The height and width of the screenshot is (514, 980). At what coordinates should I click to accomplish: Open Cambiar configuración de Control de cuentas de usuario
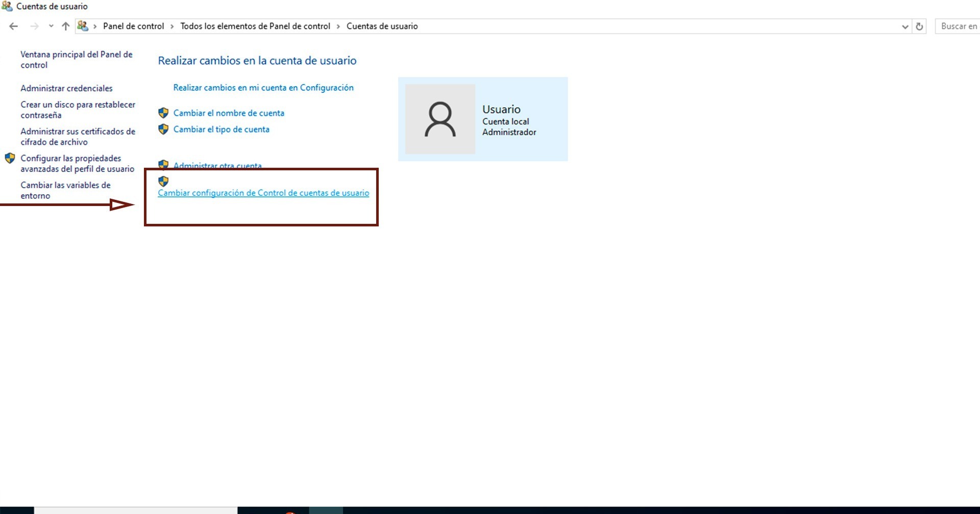(263, 193)
